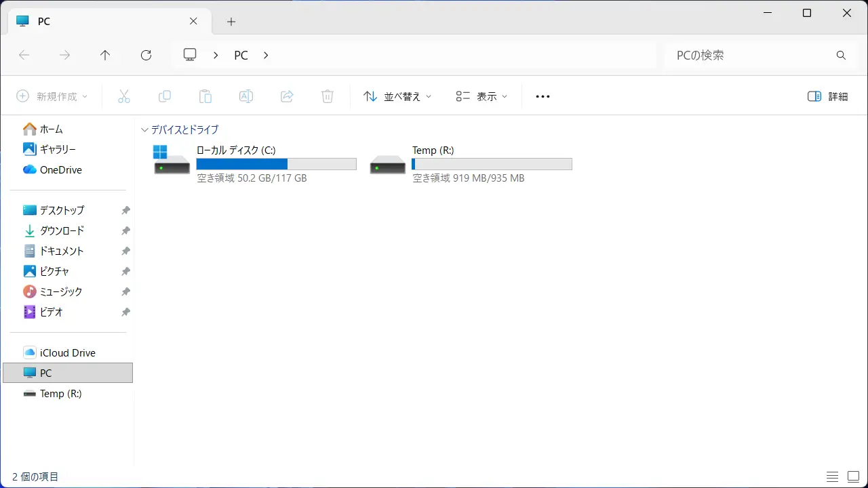Click the 空き領域 919 MB/935 MB text

point(469,178)
